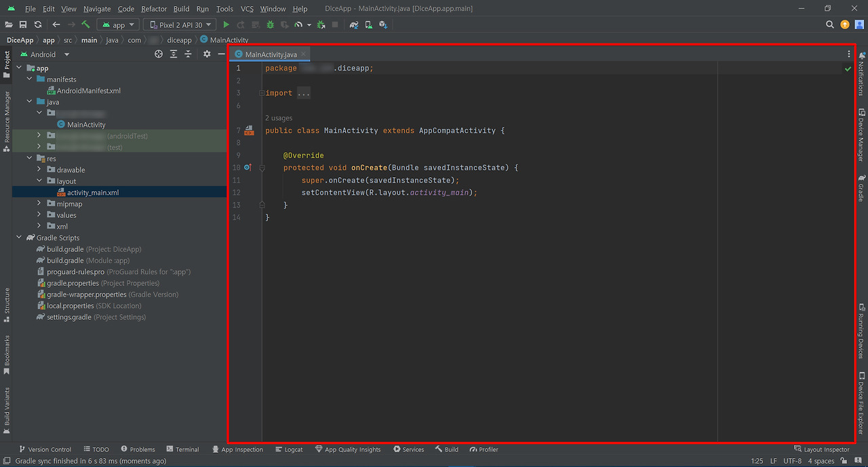Screen dimensions: 868x467
Task: Start debugging with the green bug icon
Action: pos(270,24)
